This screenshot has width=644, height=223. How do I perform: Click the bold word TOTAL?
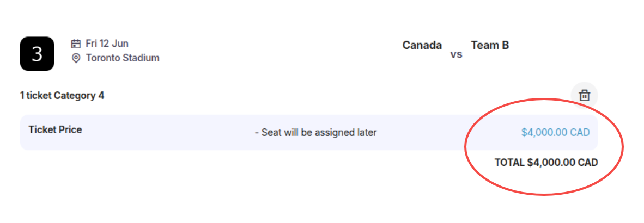(509, 162)
